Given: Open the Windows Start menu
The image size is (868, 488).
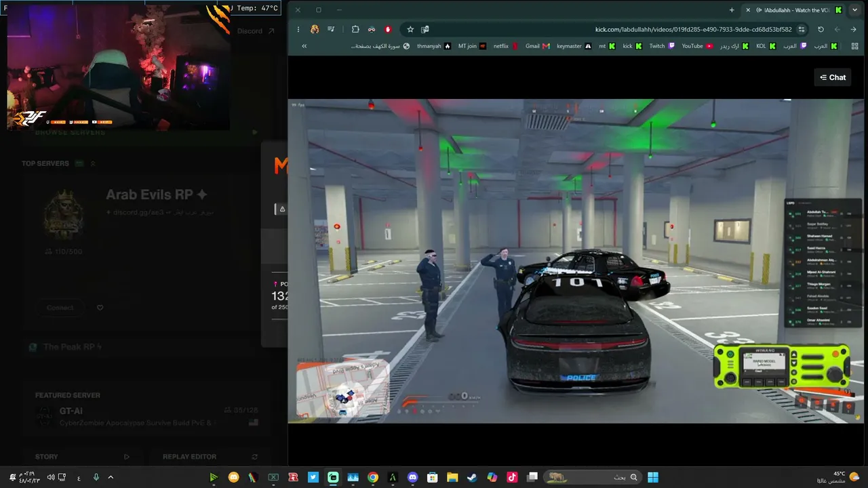Looking at the screenshot, I should click(652, 477).
